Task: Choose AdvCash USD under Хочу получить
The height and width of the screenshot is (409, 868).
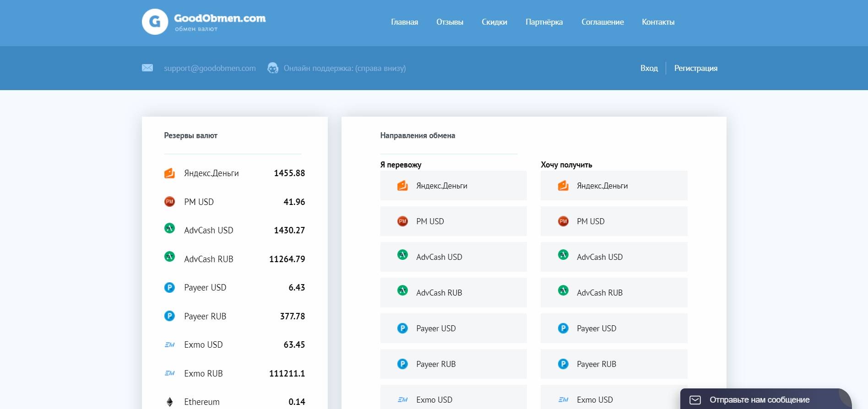Action: [614, 257]
